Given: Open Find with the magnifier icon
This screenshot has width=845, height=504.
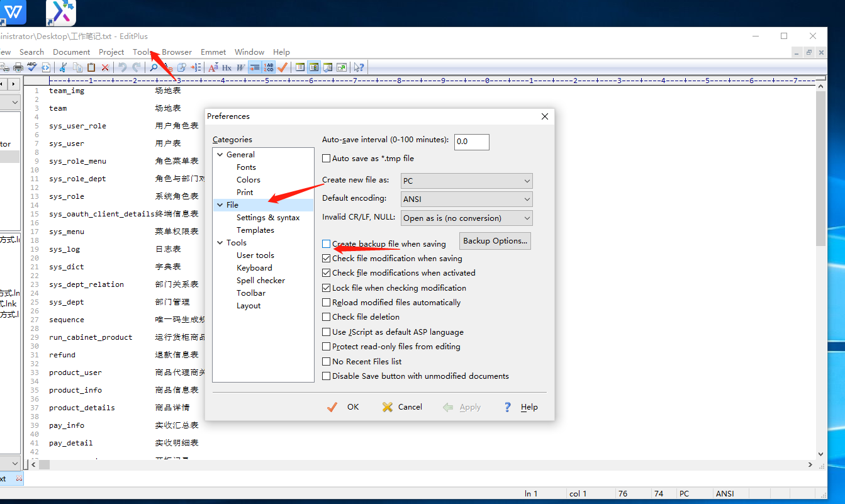Looking at the screenshot, I should click(x=154, y=67).
